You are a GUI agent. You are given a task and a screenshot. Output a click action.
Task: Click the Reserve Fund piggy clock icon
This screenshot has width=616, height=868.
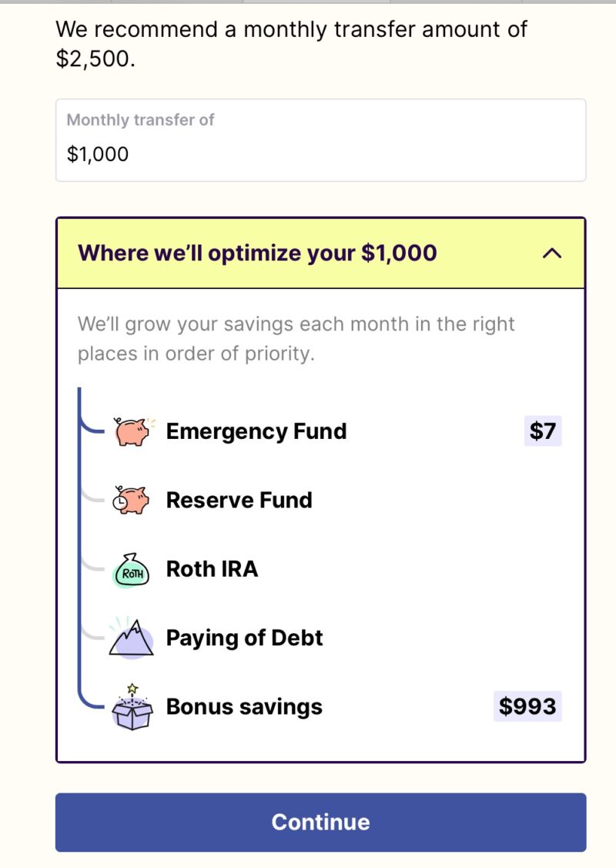pyautogui.click(x=131, y=500)
